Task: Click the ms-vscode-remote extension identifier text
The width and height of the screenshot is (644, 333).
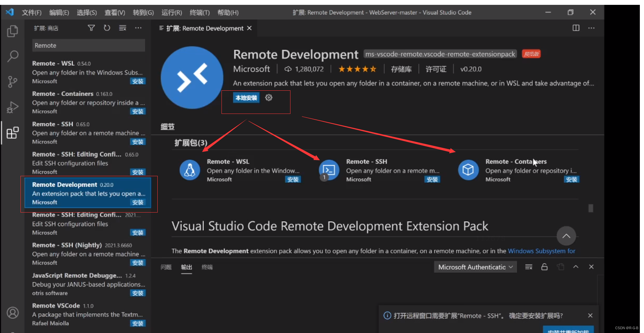Action: 440,54
